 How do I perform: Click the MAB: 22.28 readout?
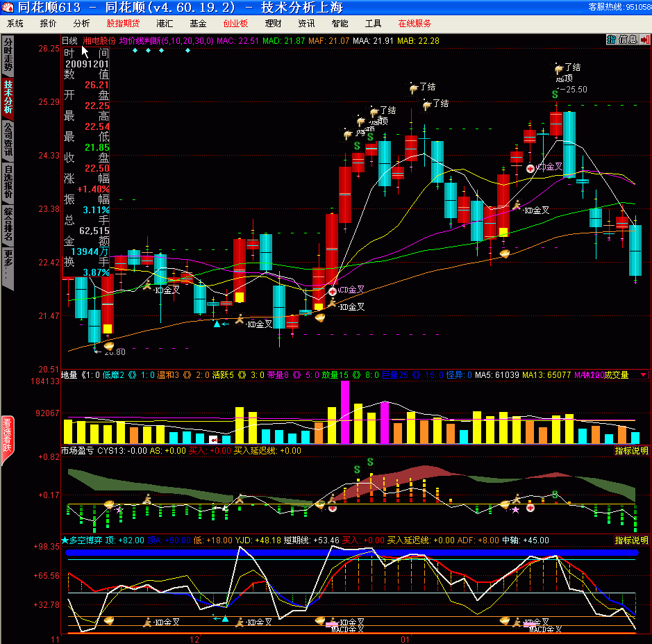point(418,41)
